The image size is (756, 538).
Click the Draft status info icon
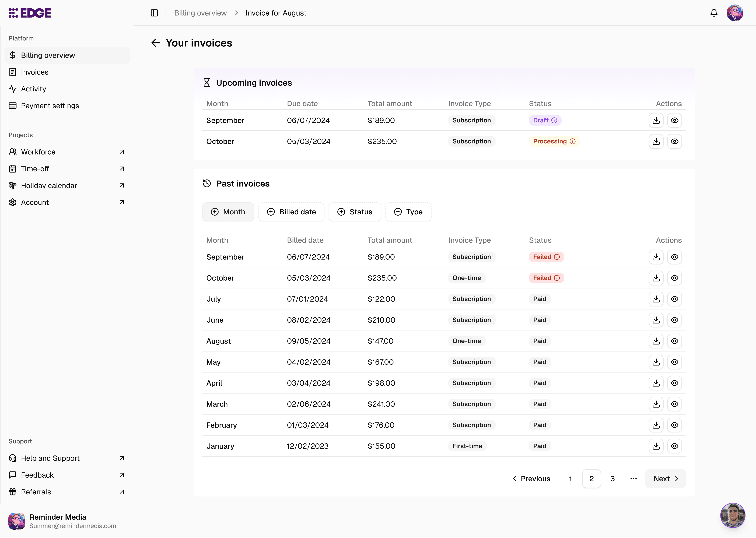click(554, 120)
